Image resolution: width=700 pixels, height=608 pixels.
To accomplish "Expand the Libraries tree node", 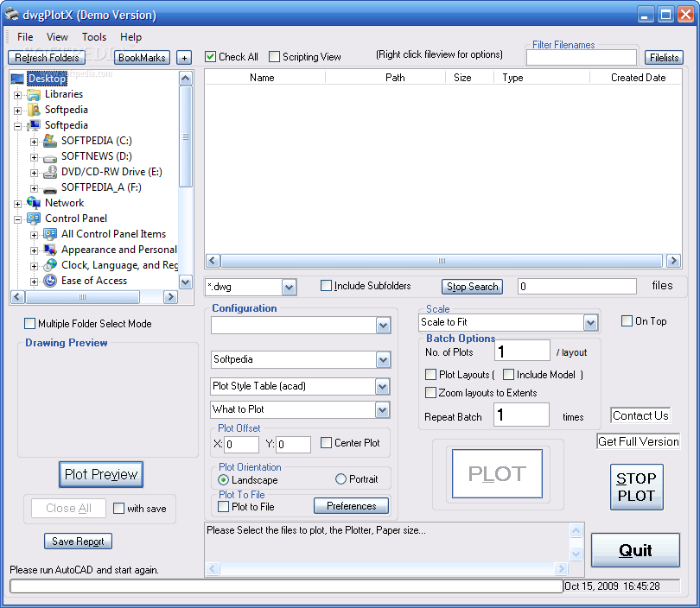I will tap(17, 95).
